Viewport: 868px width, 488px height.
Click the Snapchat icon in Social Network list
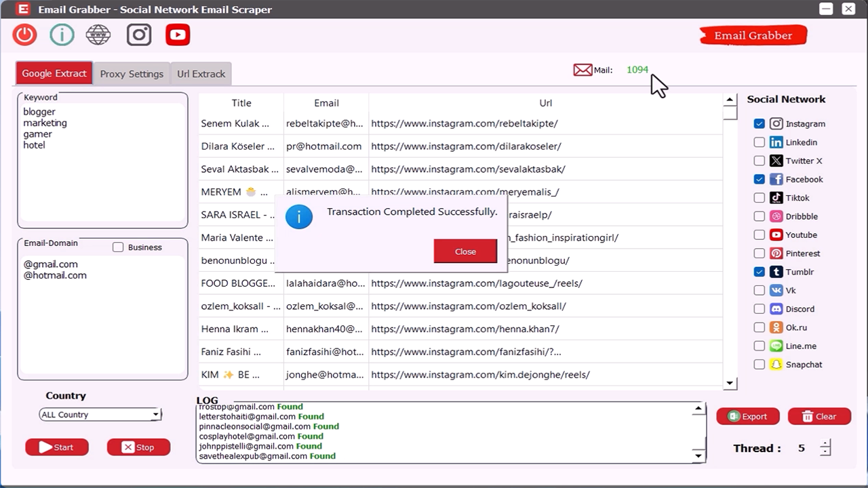click(776, 364)
